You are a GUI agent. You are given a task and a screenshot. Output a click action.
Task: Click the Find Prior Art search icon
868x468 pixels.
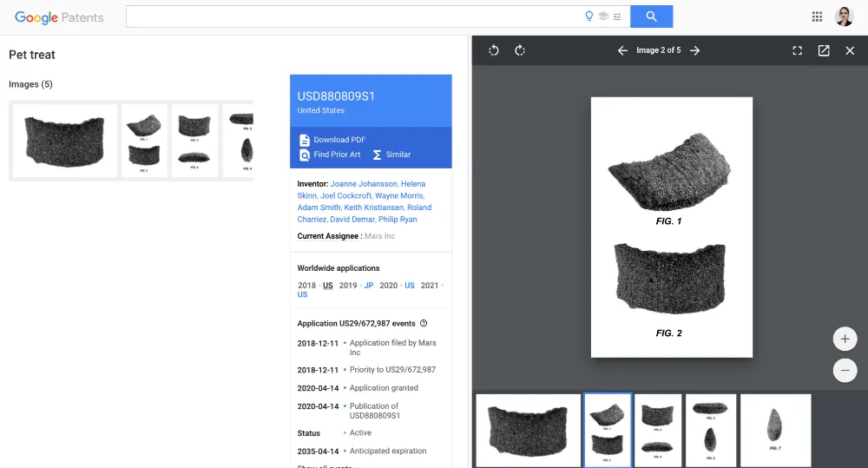tap(305, 155)
